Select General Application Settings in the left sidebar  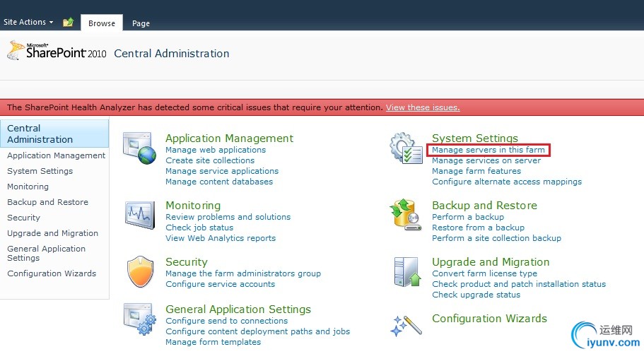pyautogui.click(x=46, y=254)
